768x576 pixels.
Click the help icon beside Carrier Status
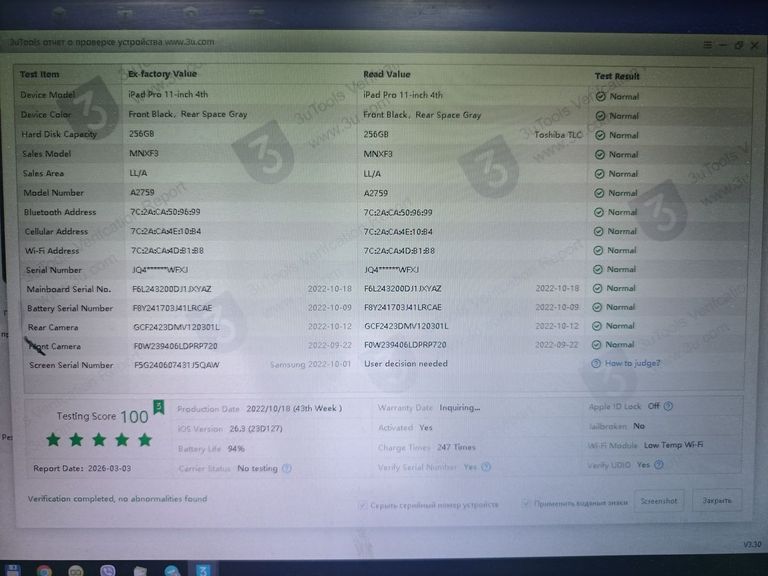tap(287, 469)
